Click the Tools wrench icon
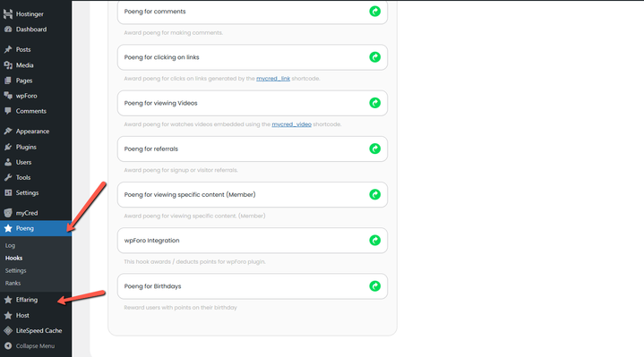 (x=8, y=177)
